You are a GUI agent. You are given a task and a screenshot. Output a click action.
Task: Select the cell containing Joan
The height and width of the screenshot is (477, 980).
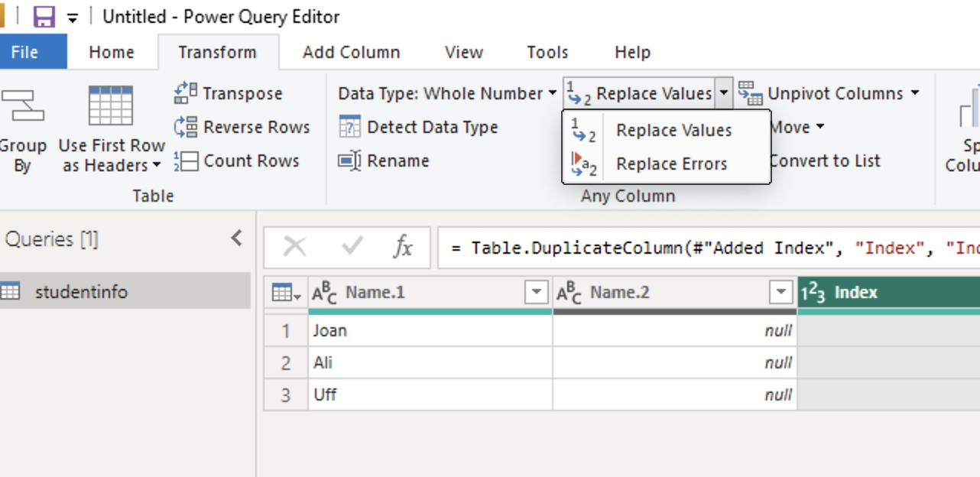[430, 331]
